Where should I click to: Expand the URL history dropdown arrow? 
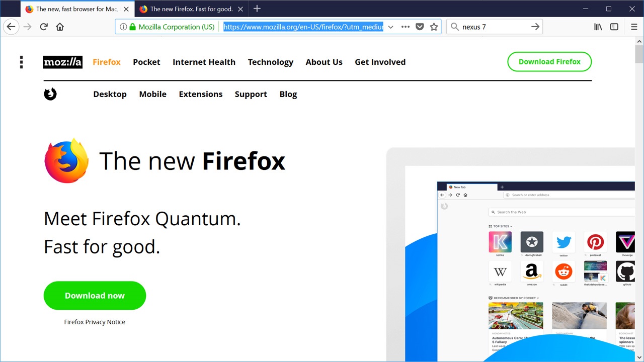(x=390, y=27)
